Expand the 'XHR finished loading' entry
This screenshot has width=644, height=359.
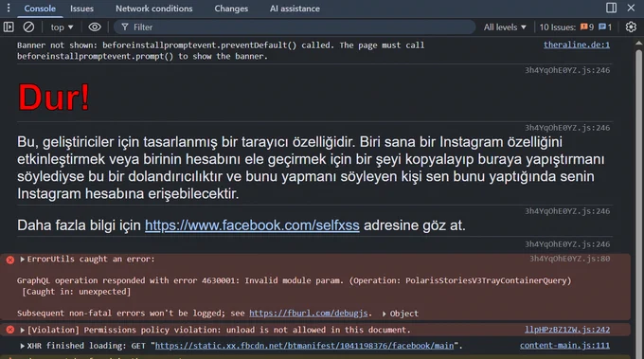tap(23, 346)
